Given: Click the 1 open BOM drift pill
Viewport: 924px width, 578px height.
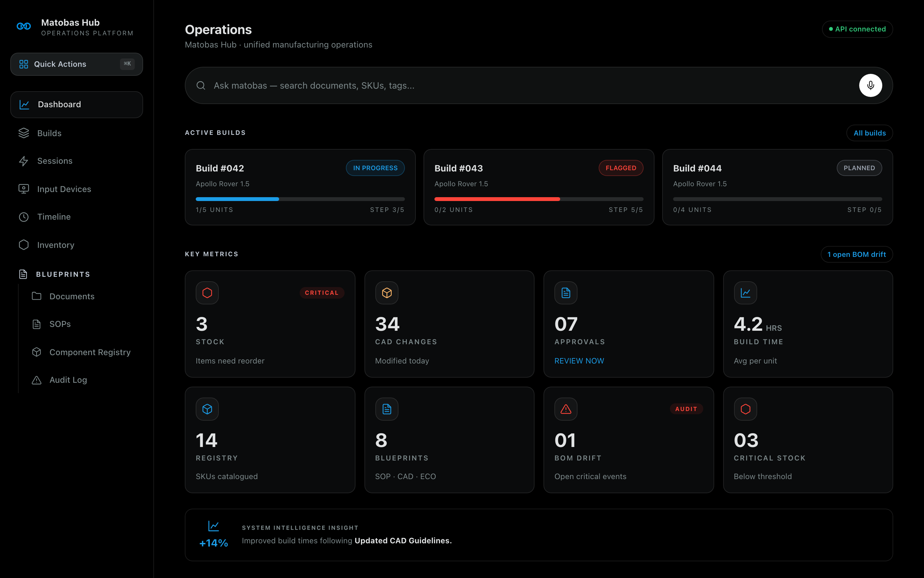Looking at the screenshot, I should (x=856, y=255).
